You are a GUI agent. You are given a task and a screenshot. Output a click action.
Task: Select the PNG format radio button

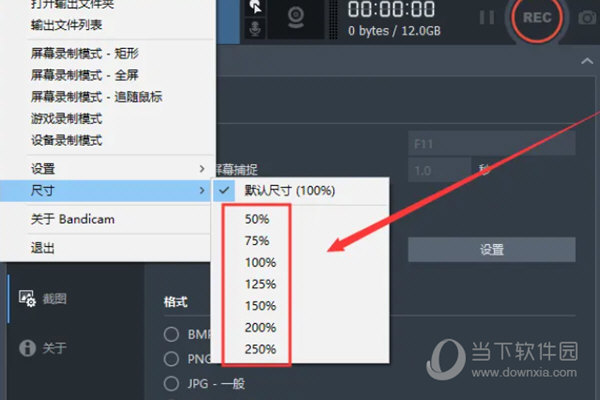171,359
